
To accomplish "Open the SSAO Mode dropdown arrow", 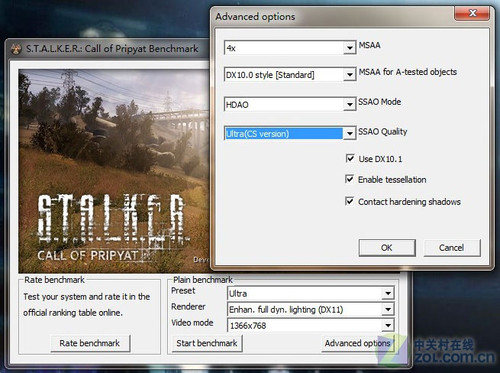I will [x=349, y=105].
